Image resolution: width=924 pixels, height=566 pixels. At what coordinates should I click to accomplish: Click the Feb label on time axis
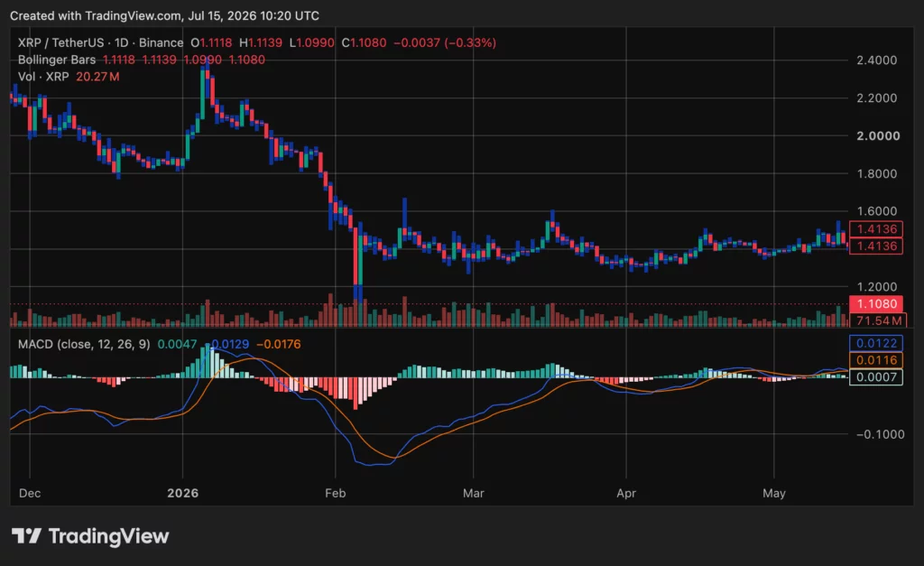pyautogui.click(x=336, y=493)
